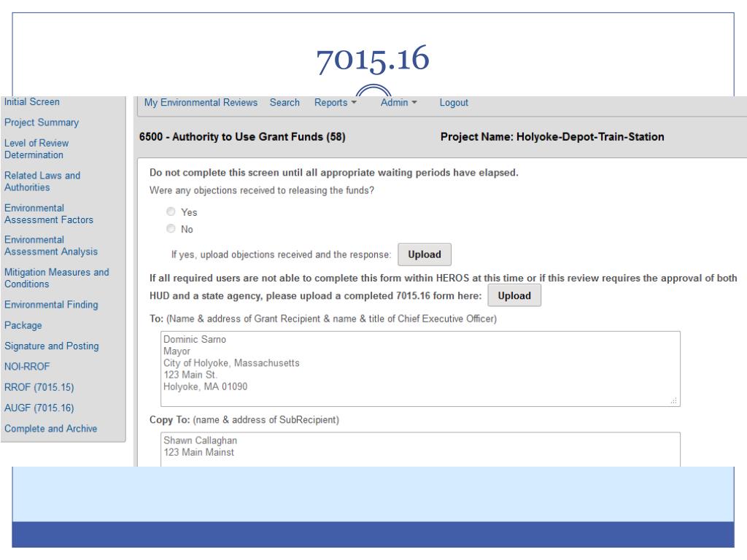The width and height of the screenshot is (747, 560).
Task: Open the Search menu item
Action: click(x=285, y=102)
